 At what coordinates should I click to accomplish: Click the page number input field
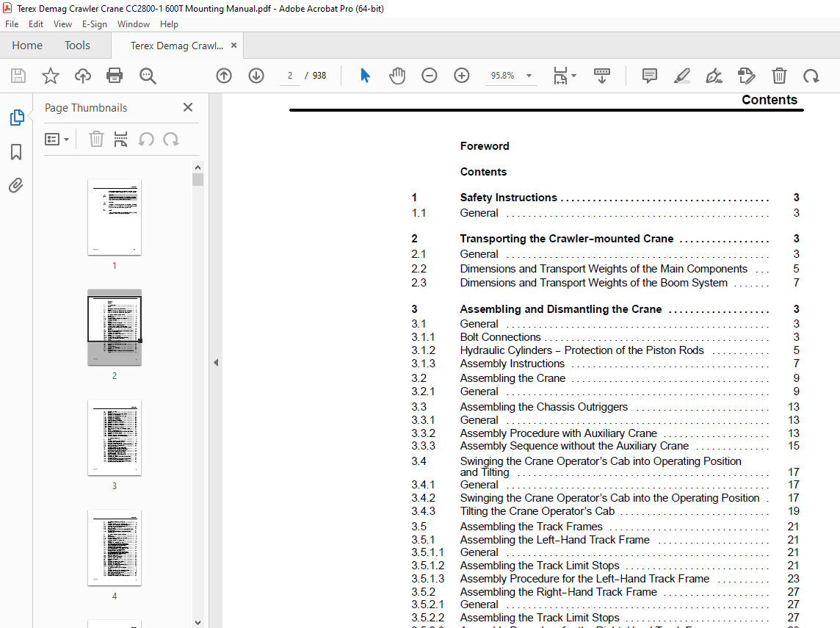point(290,76)
